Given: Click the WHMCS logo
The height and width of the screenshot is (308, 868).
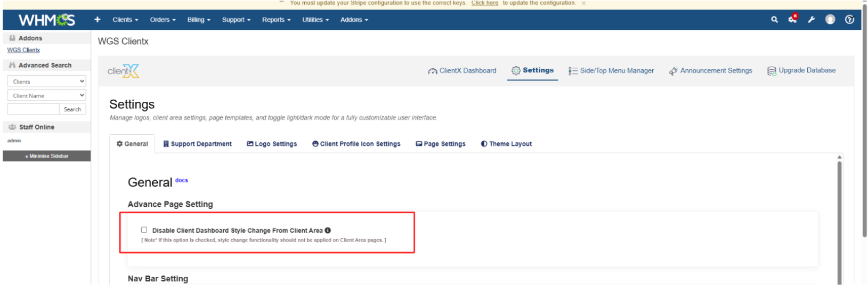Looking at the screenshot, I should pyautogui.click(x=46, y=20).
